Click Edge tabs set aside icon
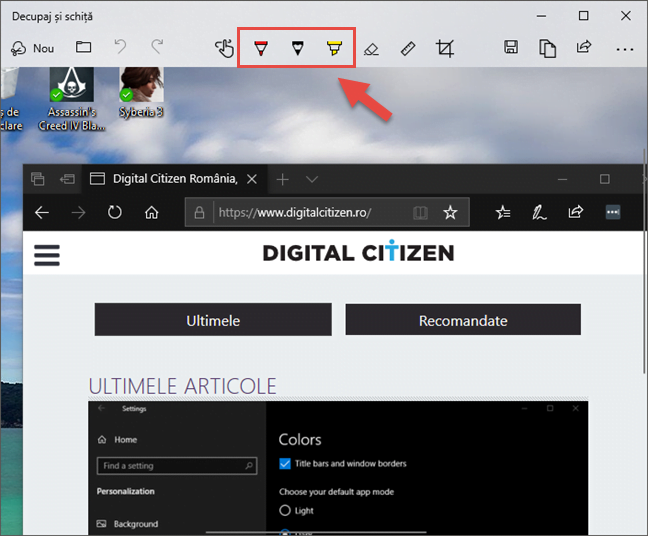Viewport: 648px width, 536px height. pos(37,179)
